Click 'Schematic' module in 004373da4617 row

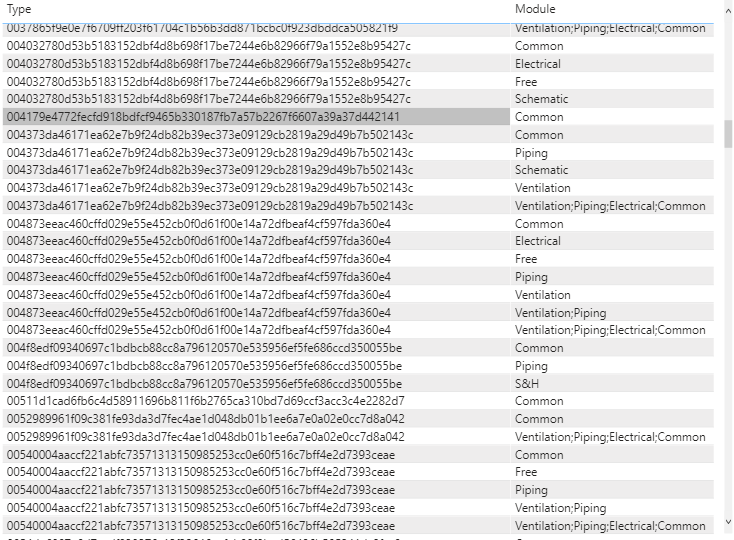tap(542, 170)
